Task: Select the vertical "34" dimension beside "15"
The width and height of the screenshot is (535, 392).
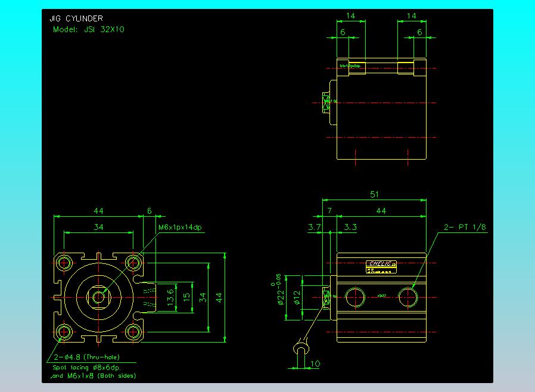Action: (203, 297)
